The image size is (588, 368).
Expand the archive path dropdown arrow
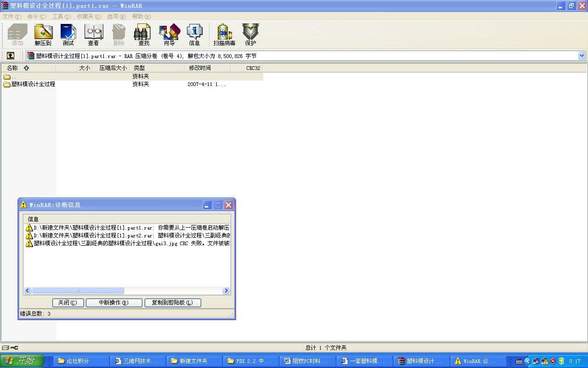[582, 56]
